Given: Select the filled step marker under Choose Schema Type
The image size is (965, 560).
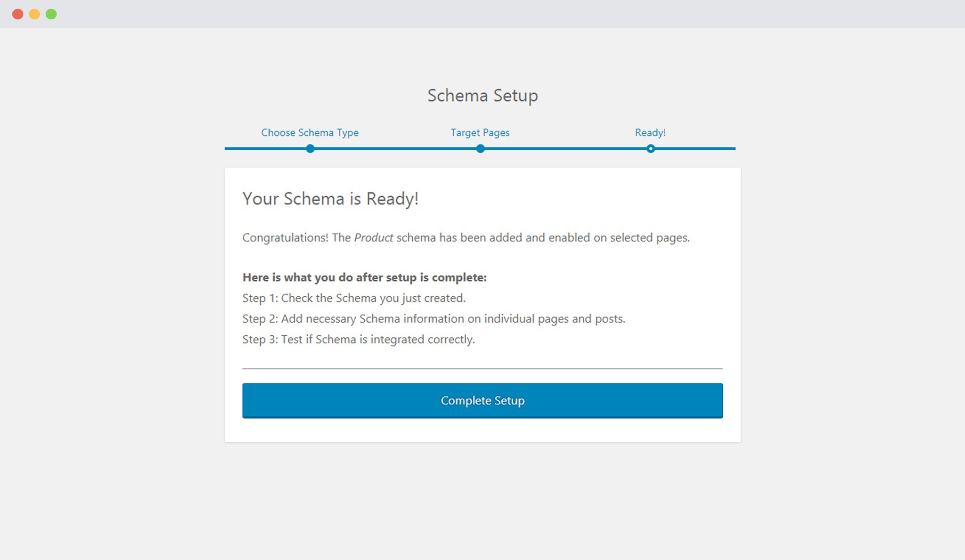Looking at the screenshot, I should pos(310,148).
